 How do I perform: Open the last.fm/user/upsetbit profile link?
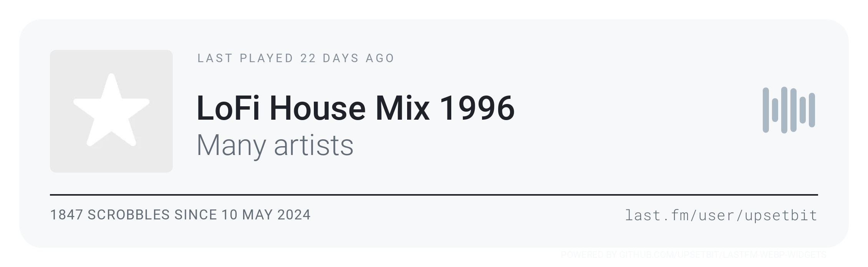click(x=721, y=215)
